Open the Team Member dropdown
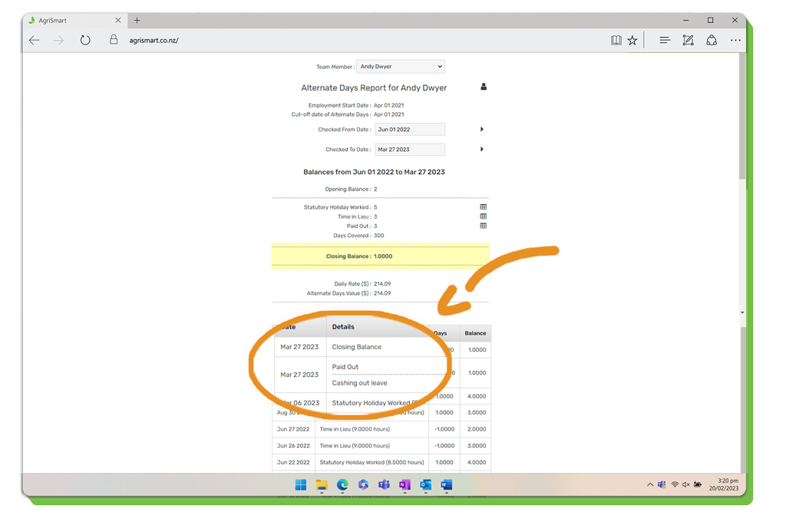The image size is (786, 532). click(400, 67)
